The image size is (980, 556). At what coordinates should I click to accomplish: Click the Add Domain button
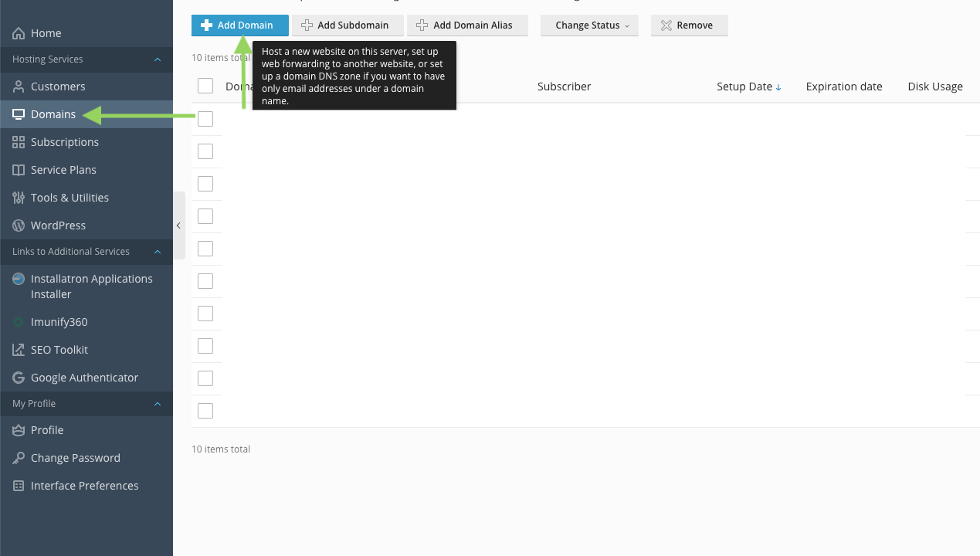point(239,25)
